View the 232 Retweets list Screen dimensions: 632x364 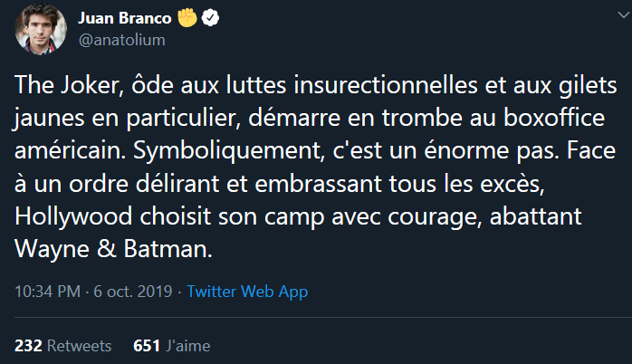[62, 346]
